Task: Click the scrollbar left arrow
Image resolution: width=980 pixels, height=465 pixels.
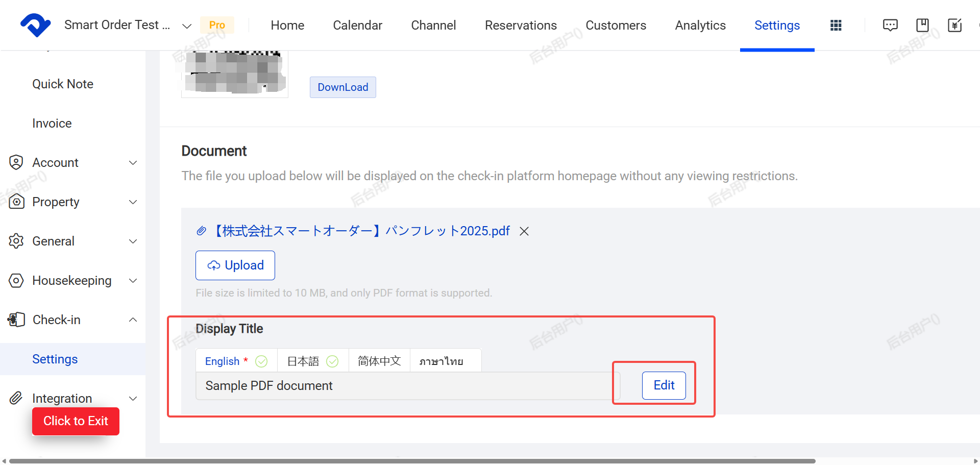Action: pos(4,461)
